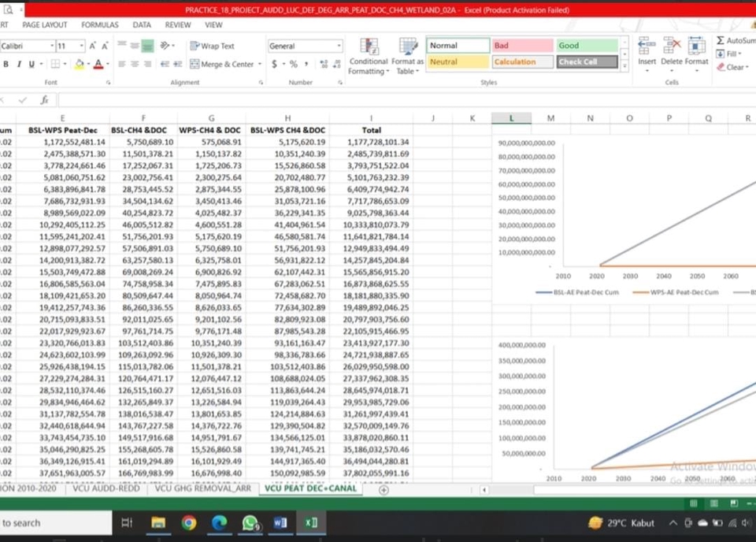Select the red font color swatch
The width and height of the screenshot is (756, 542).
(x=99, y=63)
